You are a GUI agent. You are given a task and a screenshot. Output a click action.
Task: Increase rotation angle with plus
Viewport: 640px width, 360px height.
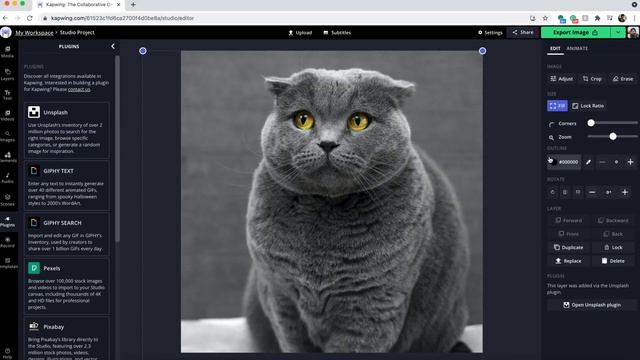tap(624, 192)
